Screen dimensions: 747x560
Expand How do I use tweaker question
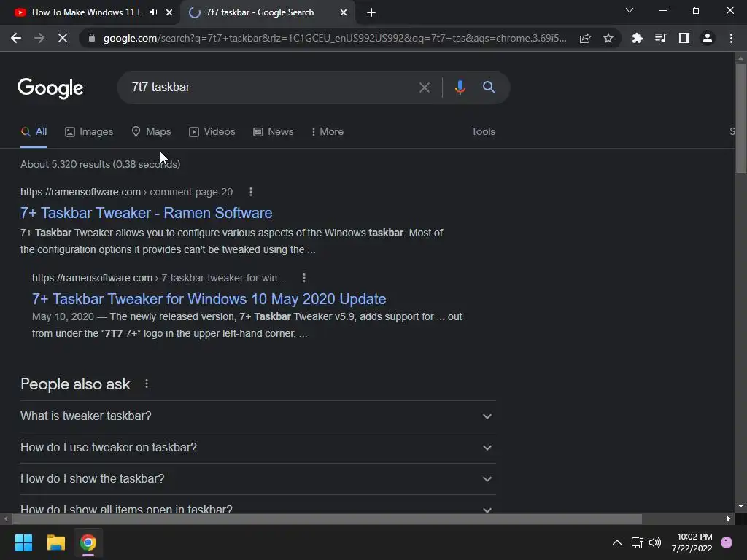(258, 448)
